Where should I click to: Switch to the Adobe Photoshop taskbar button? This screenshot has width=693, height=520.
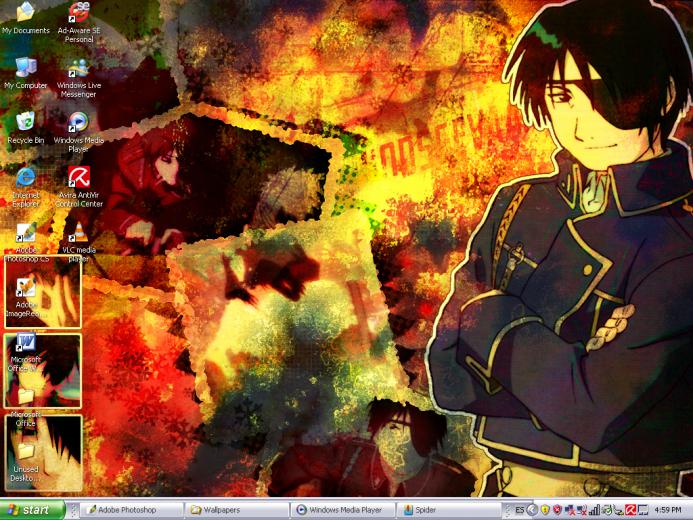133,510
